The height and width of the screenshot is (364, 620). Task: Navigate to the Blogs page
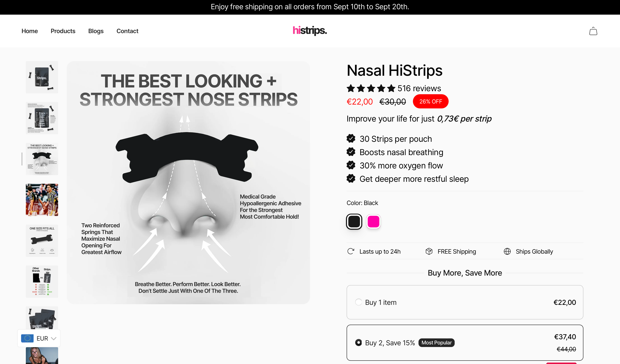click(x=96, y=31)
